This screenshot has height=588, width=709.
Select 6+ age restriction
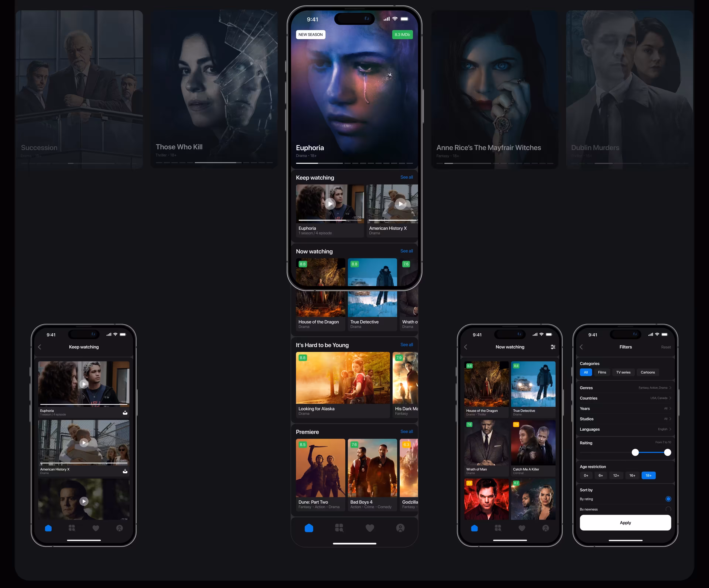[x=601, y=475]
